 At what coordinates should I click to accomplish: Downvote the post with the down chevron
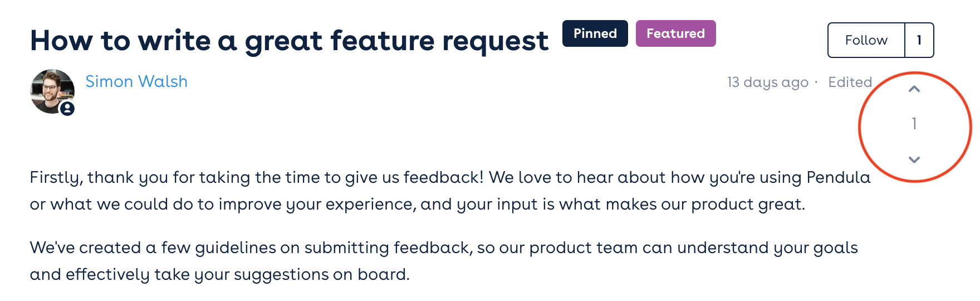(914, 159)
